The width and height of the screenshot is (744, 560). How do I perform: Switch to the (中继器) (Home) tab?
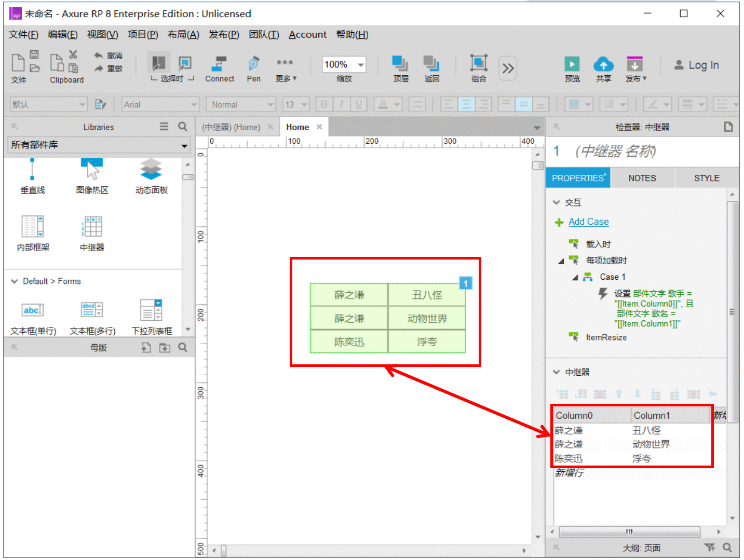(x=231, y=127)
